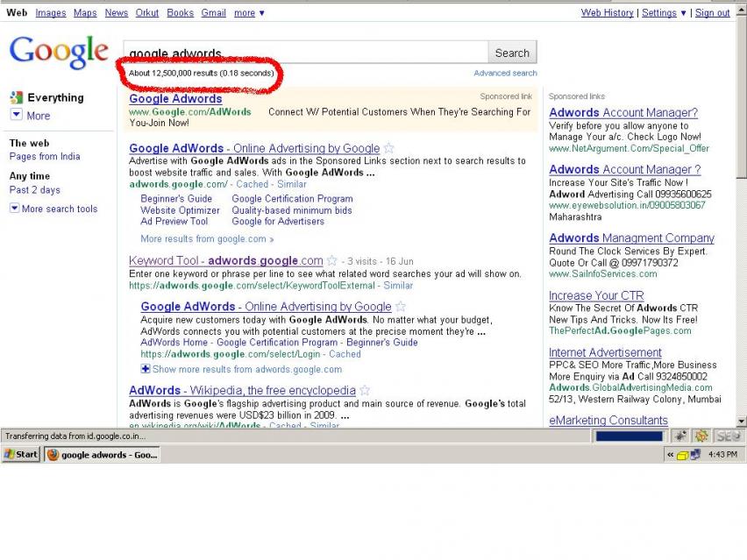Click the 'ThePerfectAd.GooglePages.com' ad URL
Image resolution: width=747 pixels, height=560 pixels.
(620, 330)
